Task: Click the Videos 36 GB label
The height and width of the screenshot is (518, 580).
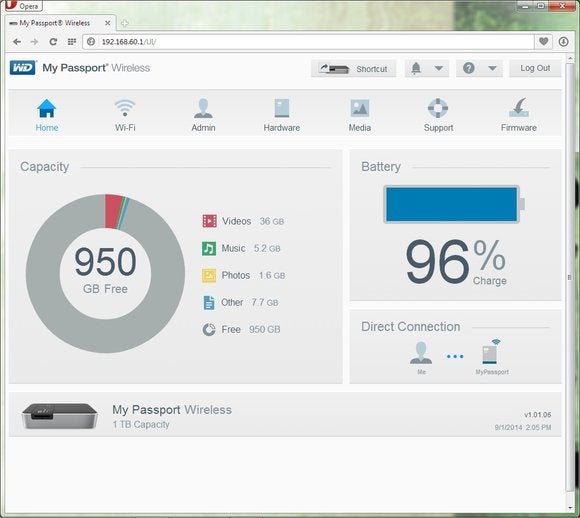Action: tap(253, 221)
